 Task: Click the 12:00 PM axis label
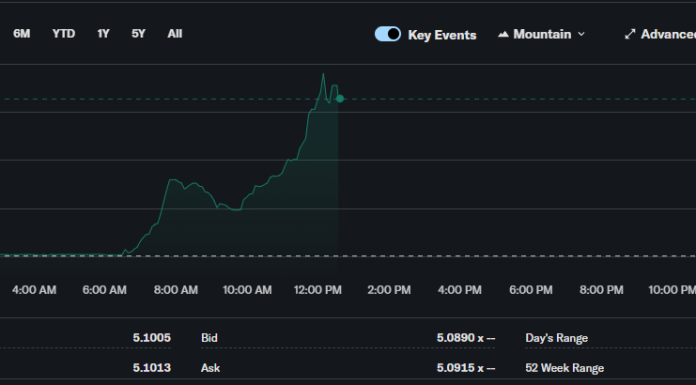pos(318,290)
